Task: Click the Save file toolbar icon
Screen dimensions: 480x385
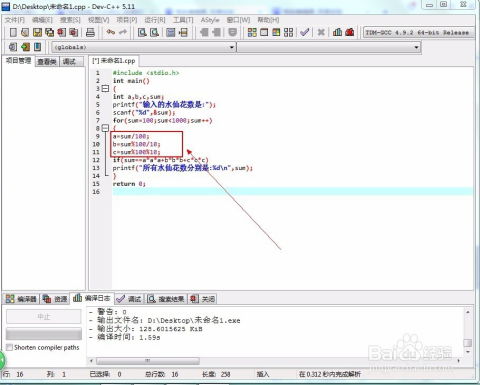Action: tap(37, 32)
